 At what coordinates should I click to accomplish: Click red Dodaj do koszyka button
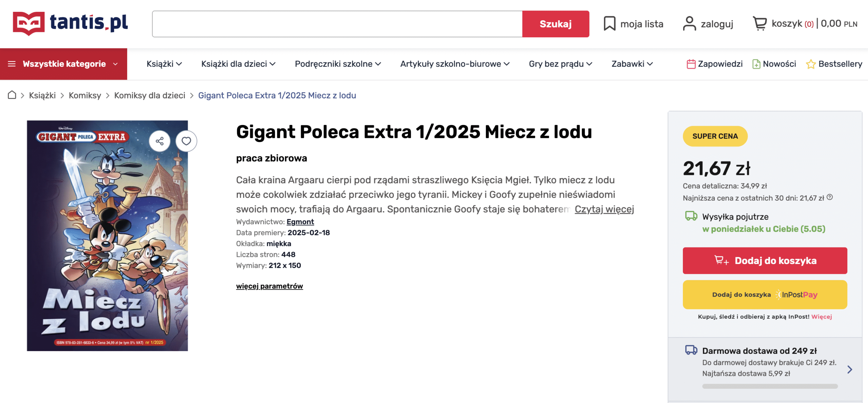click(x=765, y=261)
